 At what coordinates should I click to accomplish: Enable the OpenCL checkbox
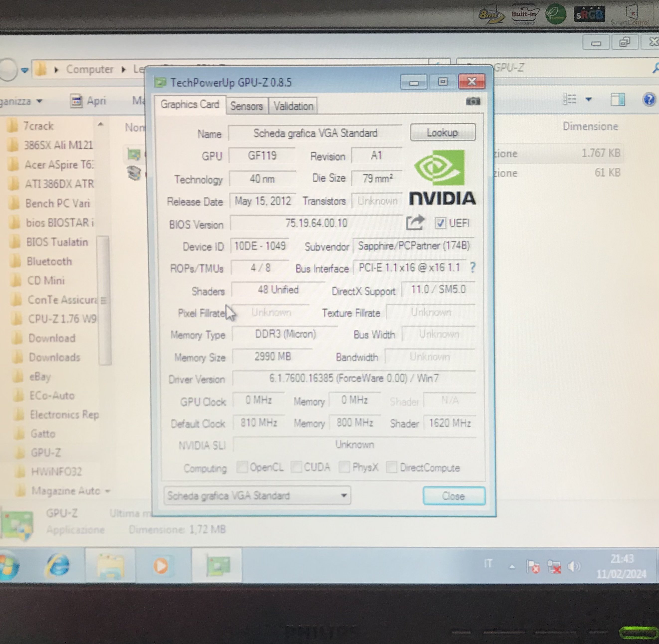click(x=242, y=467)
